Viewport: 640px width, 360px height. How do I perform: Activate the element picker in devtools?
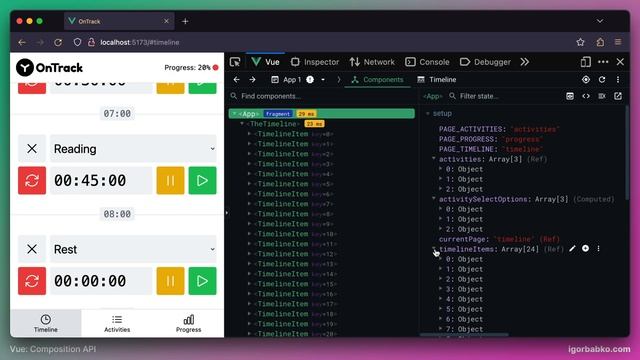tap(235, 62)
